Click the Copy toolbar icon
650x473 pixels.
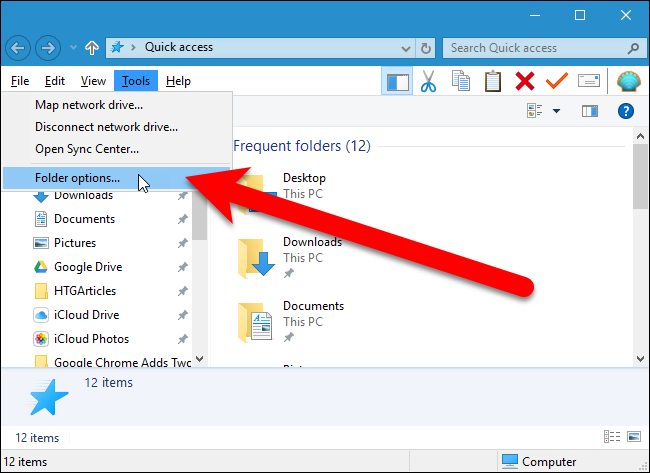pos(461,81)
